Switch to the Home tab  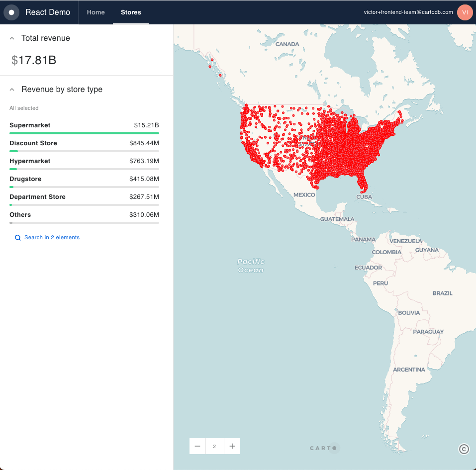pyautogui.click(x=95, y=12)
